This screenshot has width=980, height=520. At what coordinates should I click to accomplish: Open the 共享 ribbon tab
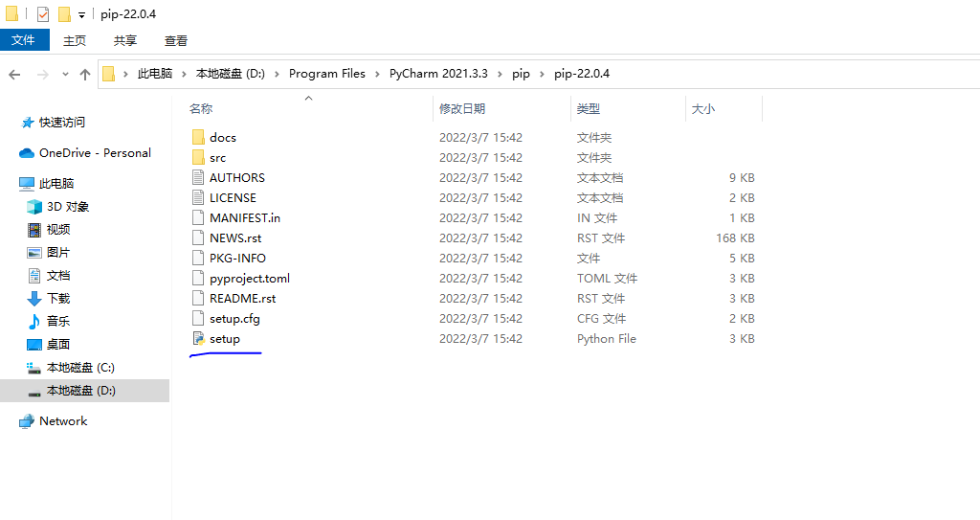125,40
